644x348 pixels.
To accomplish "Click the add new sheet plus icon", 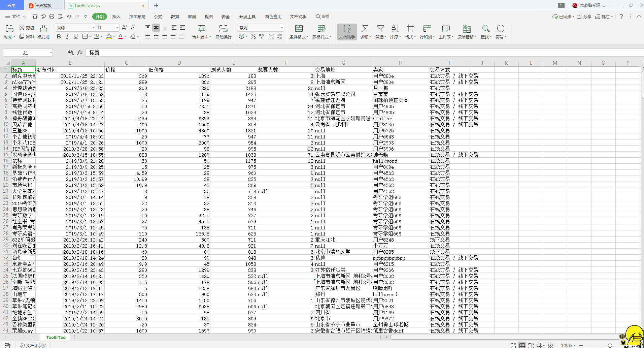I will coord(74,337).
